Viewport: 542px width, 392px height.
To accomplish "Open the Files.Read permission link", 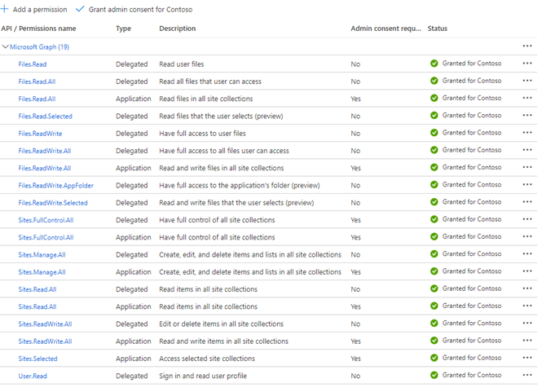I will (x=33, y=64).
